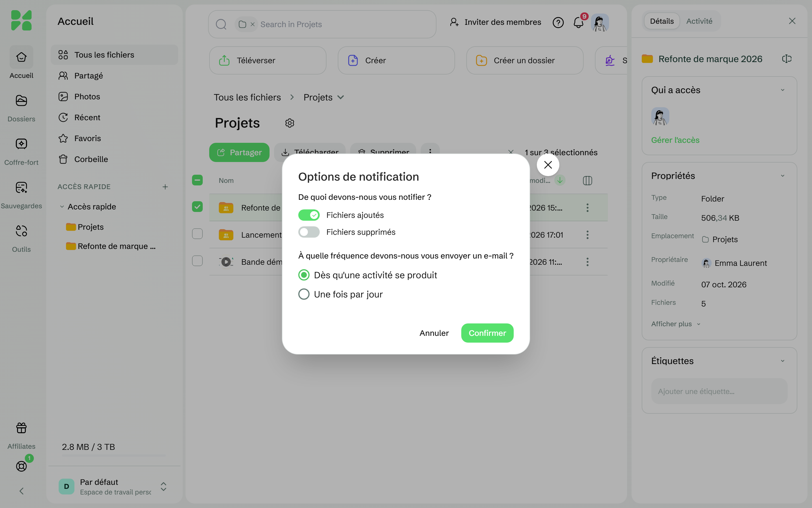This screenshot has width=812, height=508.
Task: Open more options for Bande dém row
Action: tap(587, 262)
